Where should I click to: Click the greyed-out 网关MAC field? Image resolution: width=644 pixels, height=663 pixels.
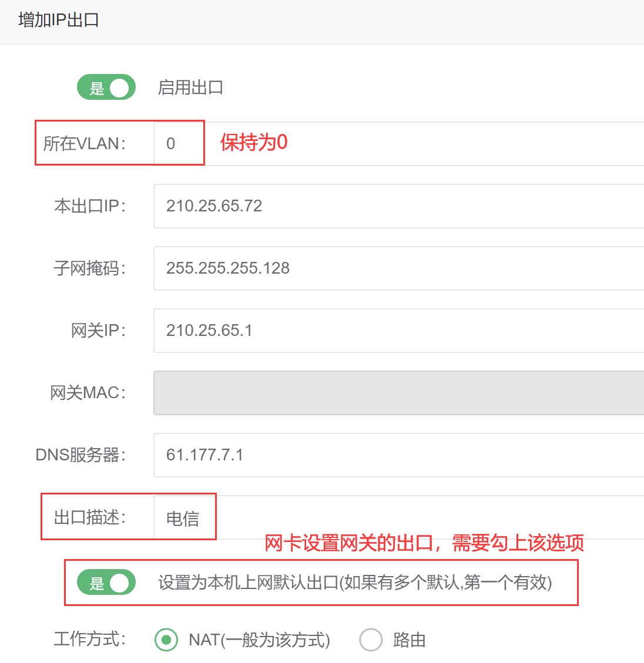(x=398, y=393)
